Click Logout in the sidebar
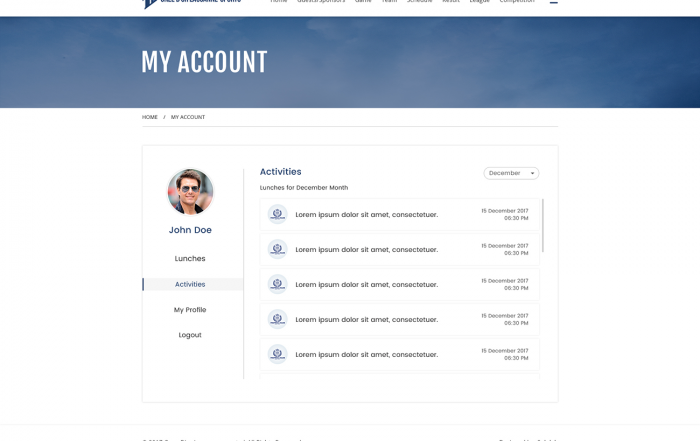 190,335
